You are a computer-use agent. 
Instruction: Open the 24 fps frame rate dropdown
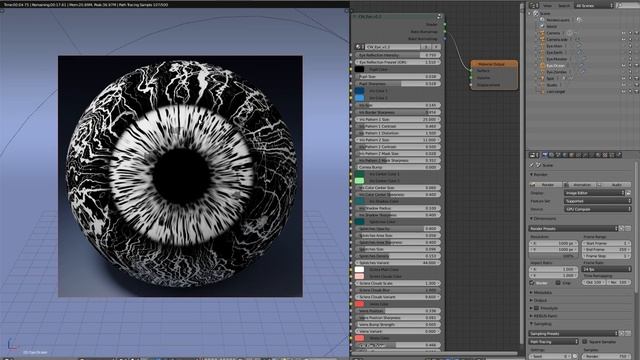click(606, 269)
